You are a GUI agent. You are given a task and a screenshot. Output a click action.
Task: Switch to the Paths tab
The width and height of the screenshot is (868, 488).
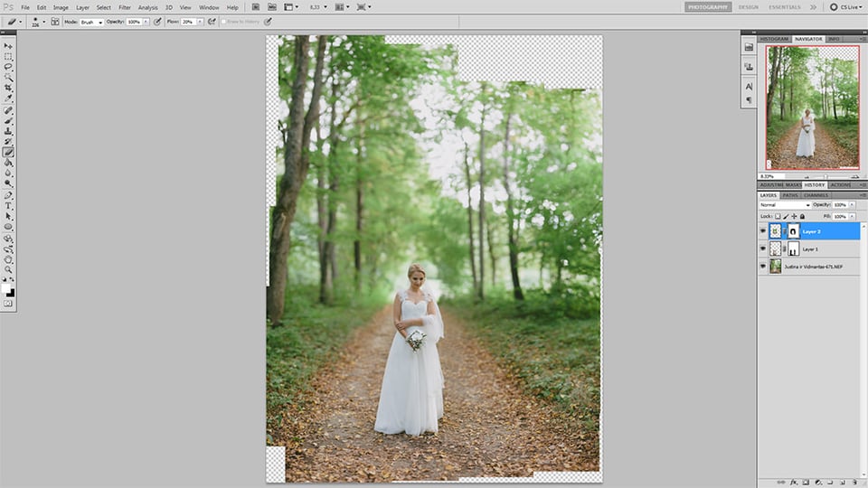tap(790, 195)
